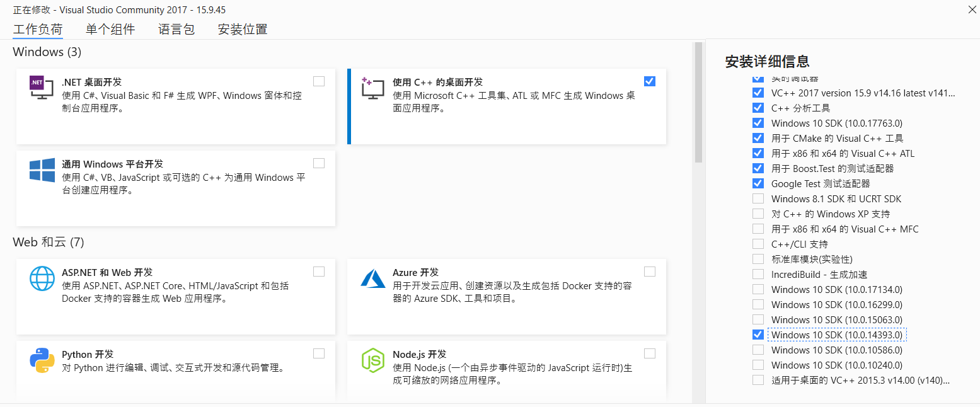Uncheck 用于 CMake 的 Visual C++ 工具

[758, 138]
